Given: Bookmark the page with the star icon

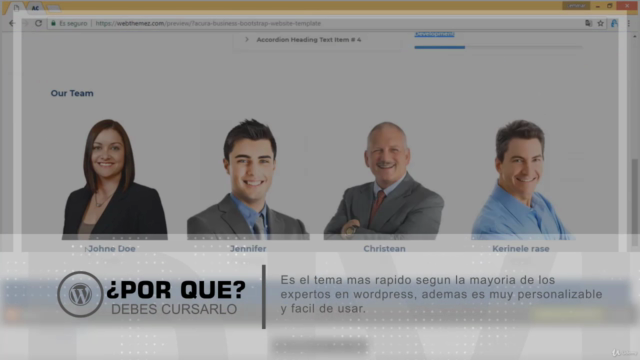Looking at the screenshot, I should pyautogui.click(x=600, y=23).
